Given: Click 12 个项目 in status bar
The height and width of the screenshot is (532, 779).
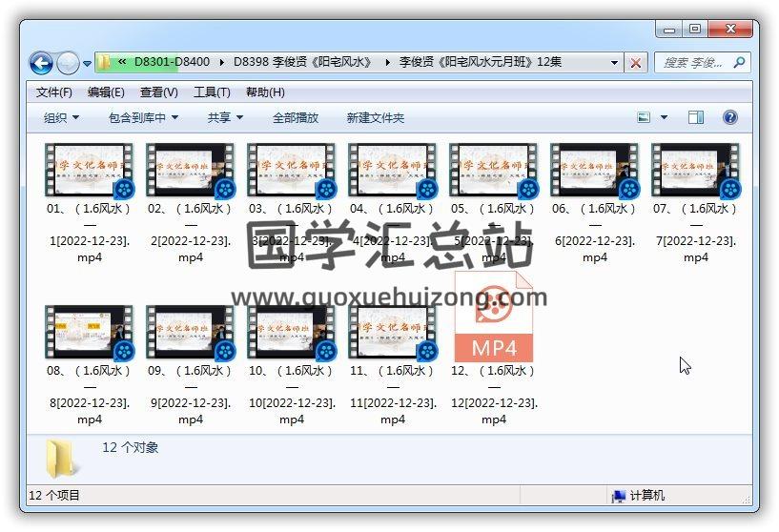Looking at the screenshot, I should [54, 495].
